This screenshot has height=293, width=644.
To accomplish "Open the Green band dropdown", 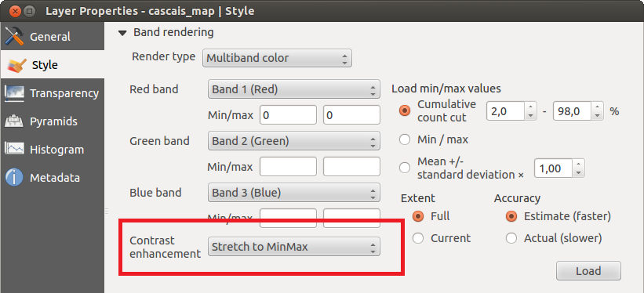I will 294,141.
